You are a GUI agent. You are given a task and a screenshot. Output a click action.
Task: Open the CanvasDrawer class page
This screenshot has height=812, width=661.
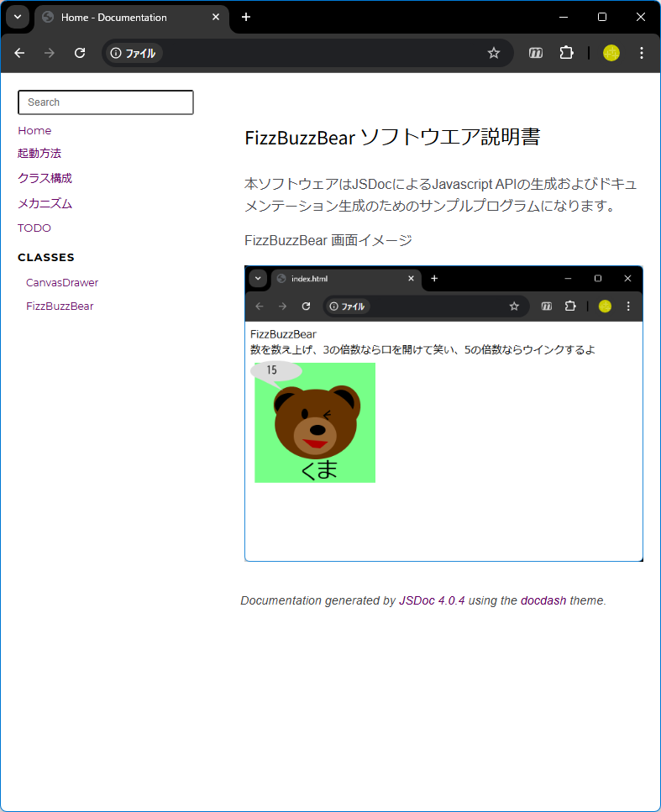[62, 282]
